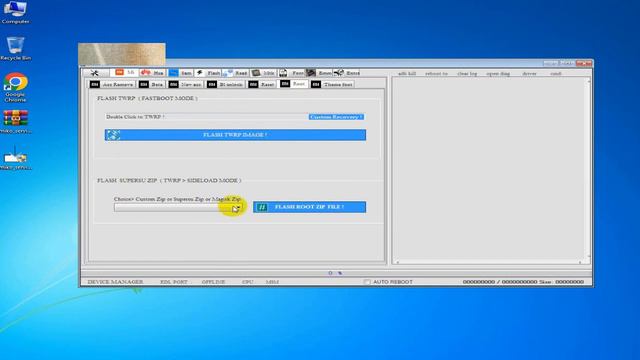Click the open diag command

coord(498,73)
